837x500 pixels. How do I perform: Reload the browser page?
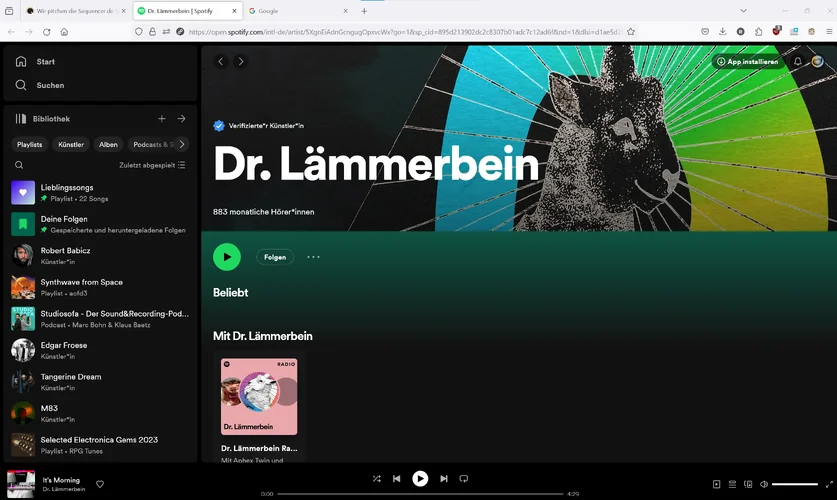[x=46, y=32]
